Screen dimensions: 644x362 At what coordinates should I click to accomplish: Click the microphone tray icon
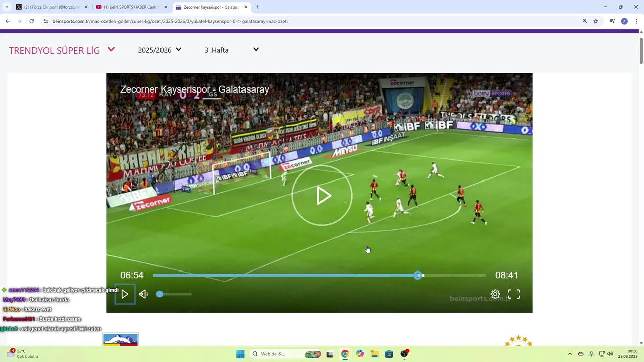tap(591, 354)
